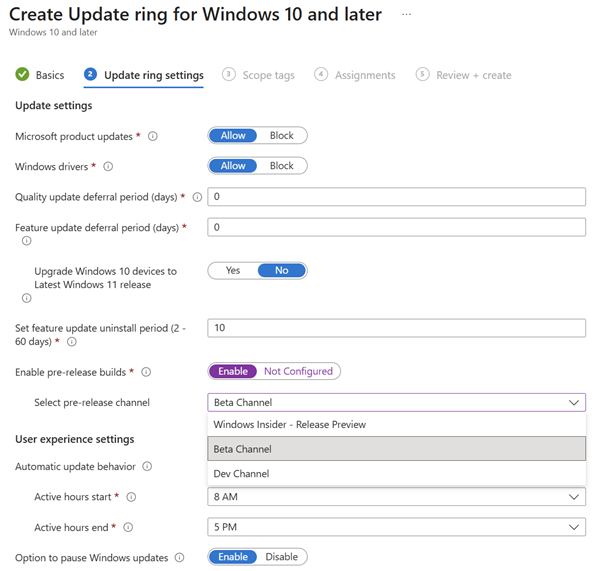Click info icon next to Automatic update behavior
The width and height of the screenshot is (608, 571).
tap(147, 466)
